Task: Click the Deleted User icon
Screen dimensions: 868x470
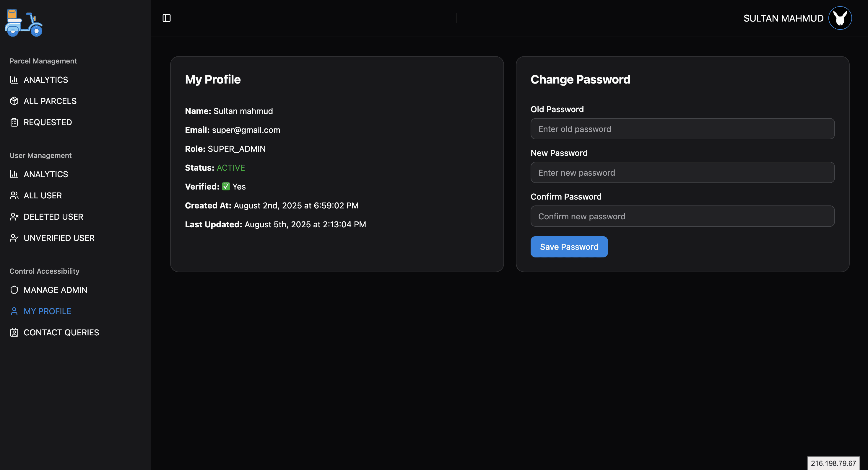Action: point(14,217)
